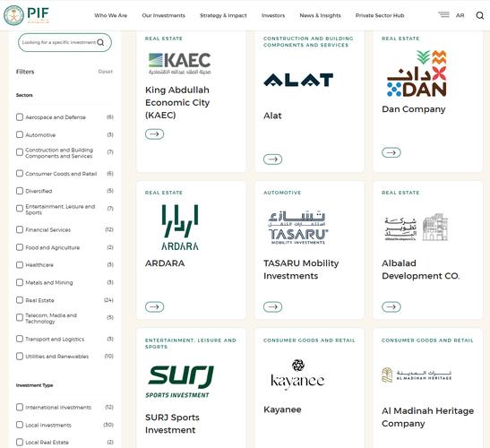Reset all filters
The width and height of the screenshot is (490, 448).
coord(106,72)
